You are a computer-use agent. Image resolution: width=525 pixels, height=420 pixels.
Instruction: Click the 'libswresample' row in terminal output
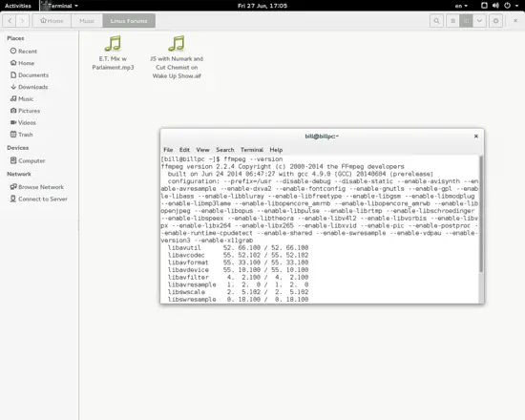[x=238, y=300]
